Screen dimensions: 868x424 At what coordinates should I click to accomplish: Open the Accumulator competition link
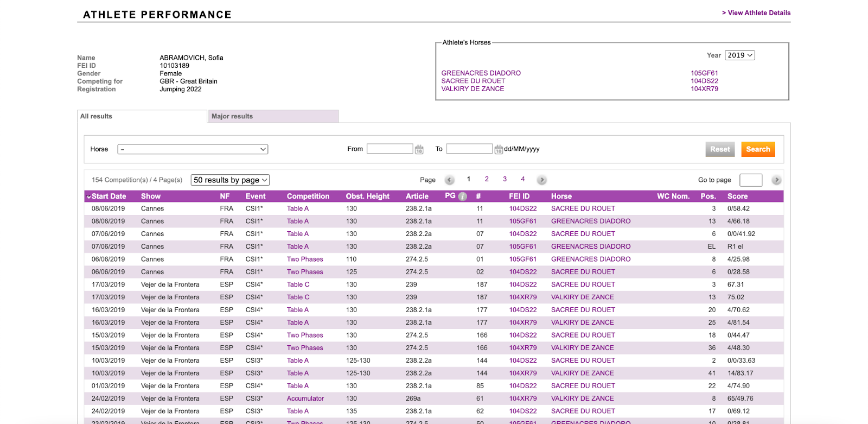click(305, 398)
